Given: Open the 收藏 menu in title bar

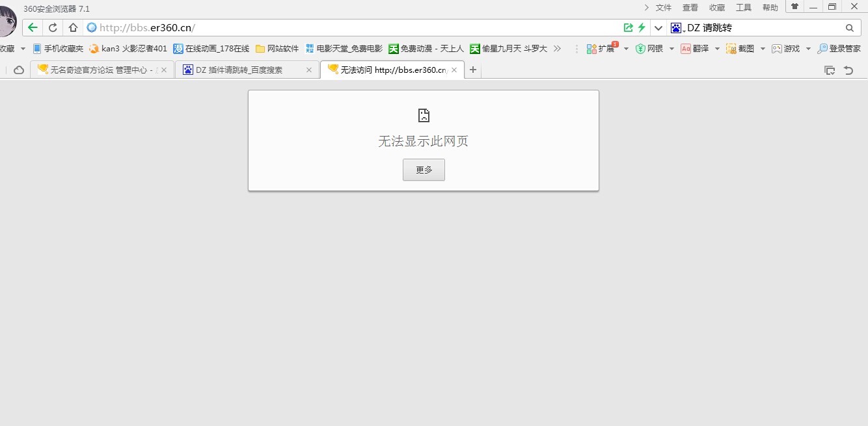Looking at the screenshot, I should tap(717, 8).
